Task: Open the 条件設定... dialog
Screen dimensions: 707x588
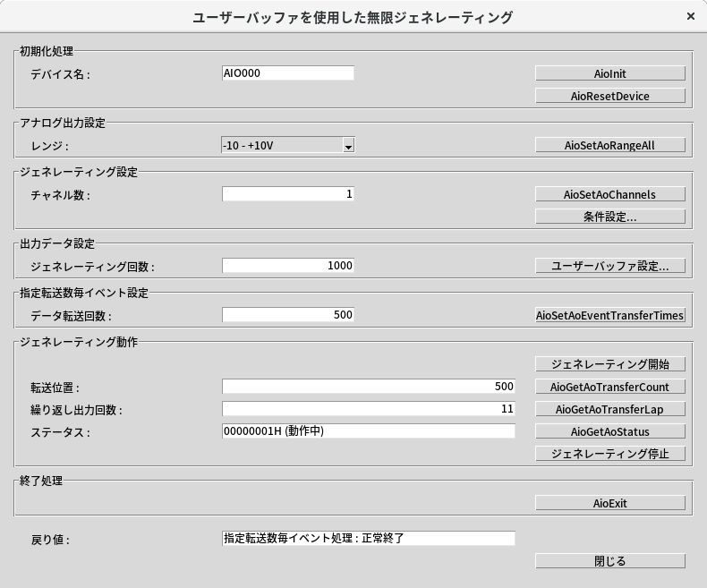Action: [x=610, y=217]
